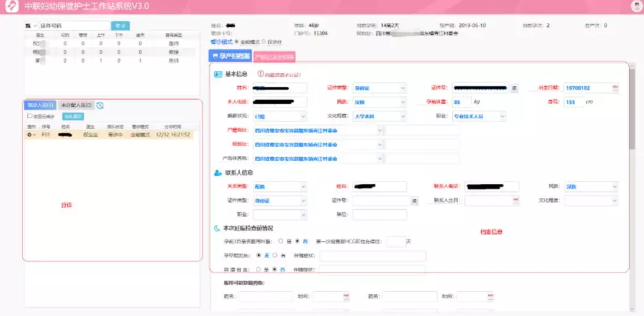The width and height of the screenshot is (644, 316).
Task: Click the contact's 单位 input field
Action: coord(379,215)
